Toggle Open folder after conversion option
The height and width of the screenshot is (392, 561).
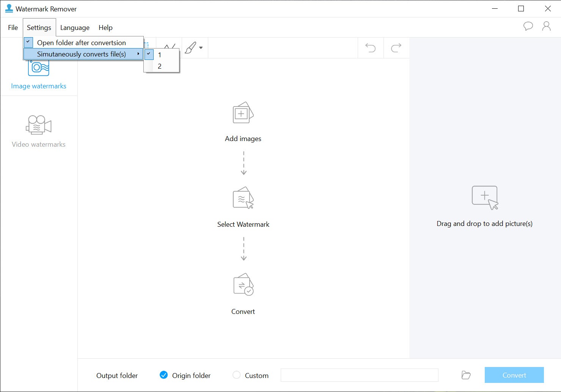point(81,43)
